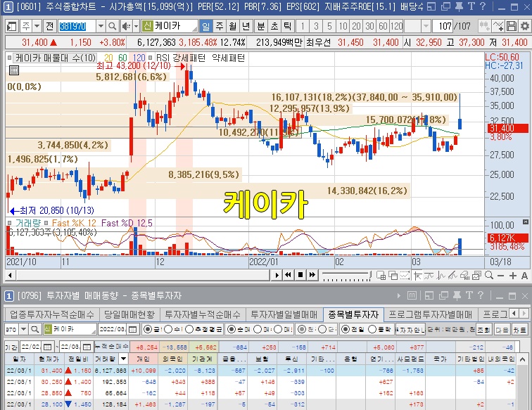Click the help question mark in chart title bar
The height and width of the screenshot is (410, 532).
point(483,6)
